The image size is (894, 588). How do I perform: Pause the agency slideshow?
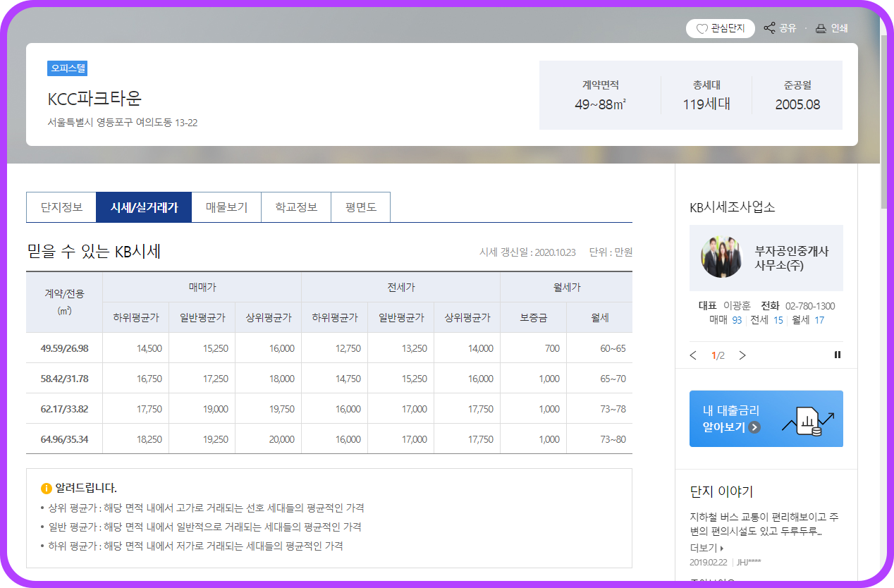coord(838,355)
